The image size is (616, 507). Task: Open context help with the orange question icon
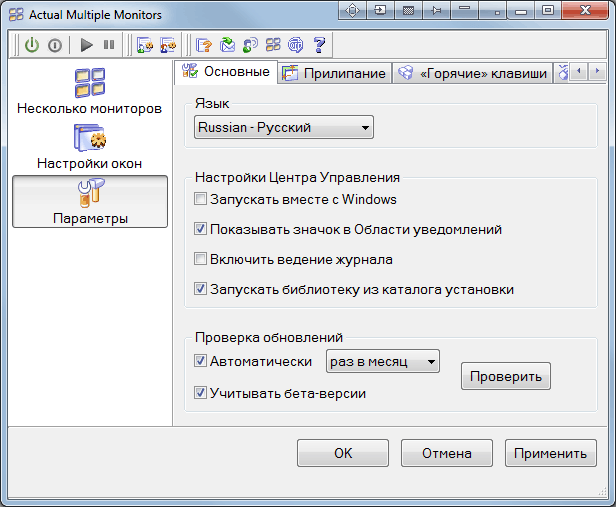(204, 45)
